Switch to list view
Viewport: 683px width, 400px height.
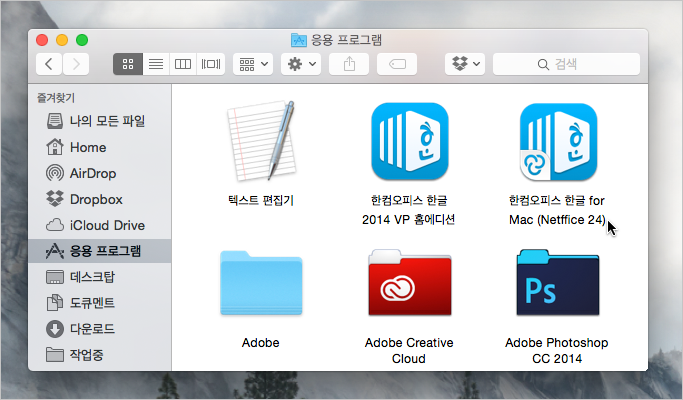[156, 64]
